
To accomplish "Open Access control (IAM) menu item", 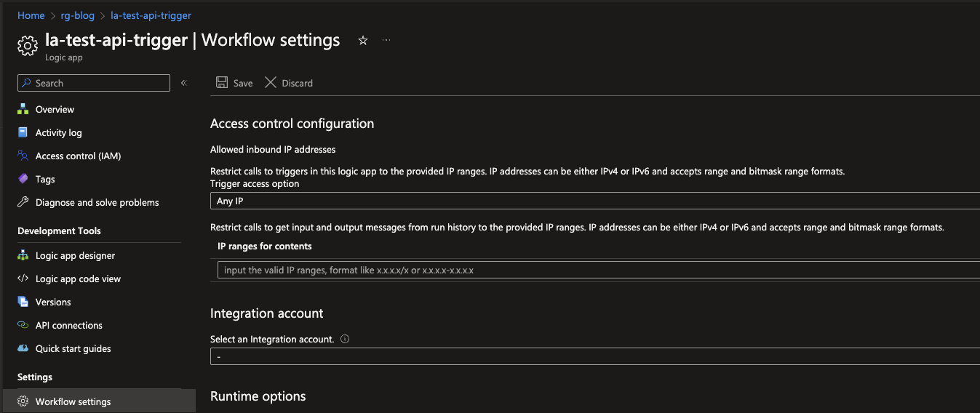I will point(78,156).
